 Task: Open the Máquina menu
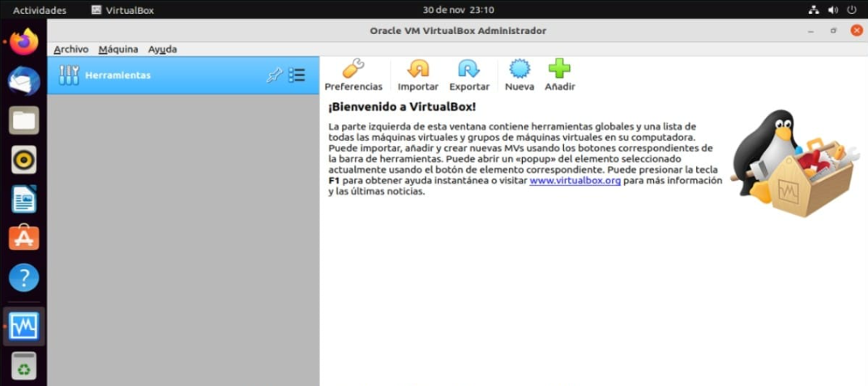118,49
